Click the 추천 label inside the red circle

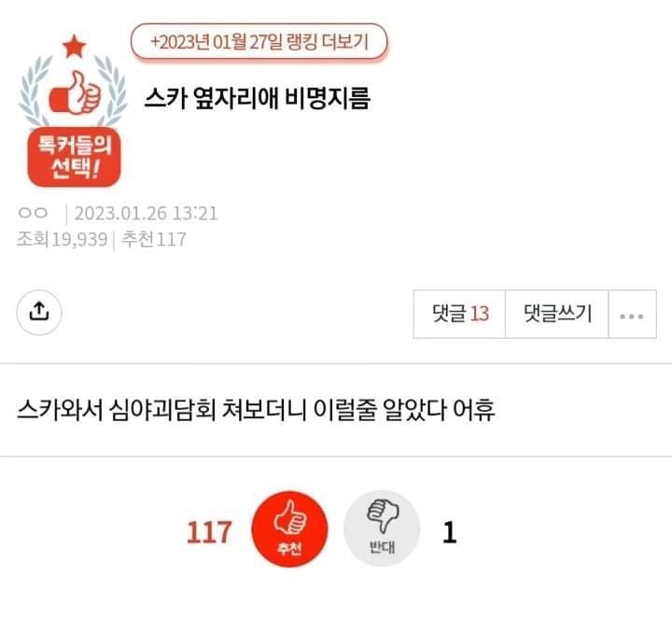click(289, 548)
